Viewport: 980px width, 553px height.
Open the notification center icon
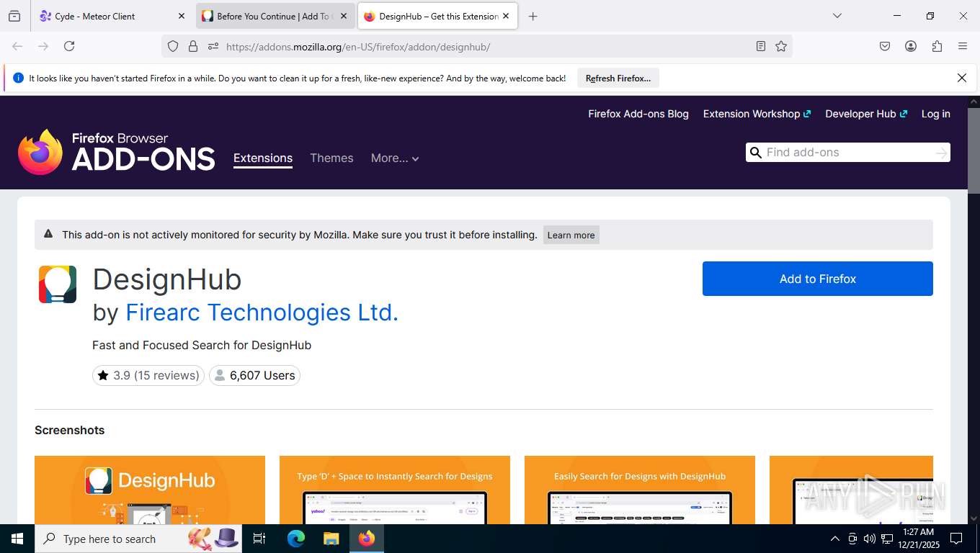click(x=956, y=539)
